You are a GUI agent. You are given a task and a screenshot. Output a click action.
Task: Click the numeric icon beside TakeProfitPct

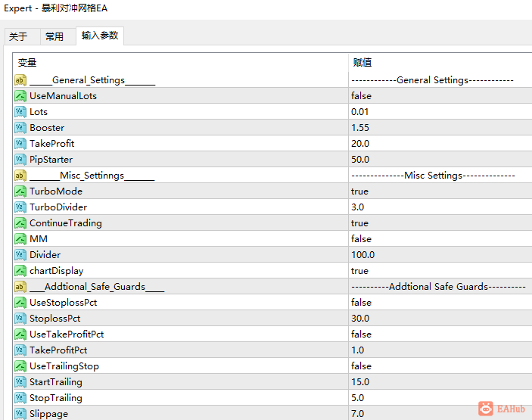20,350
